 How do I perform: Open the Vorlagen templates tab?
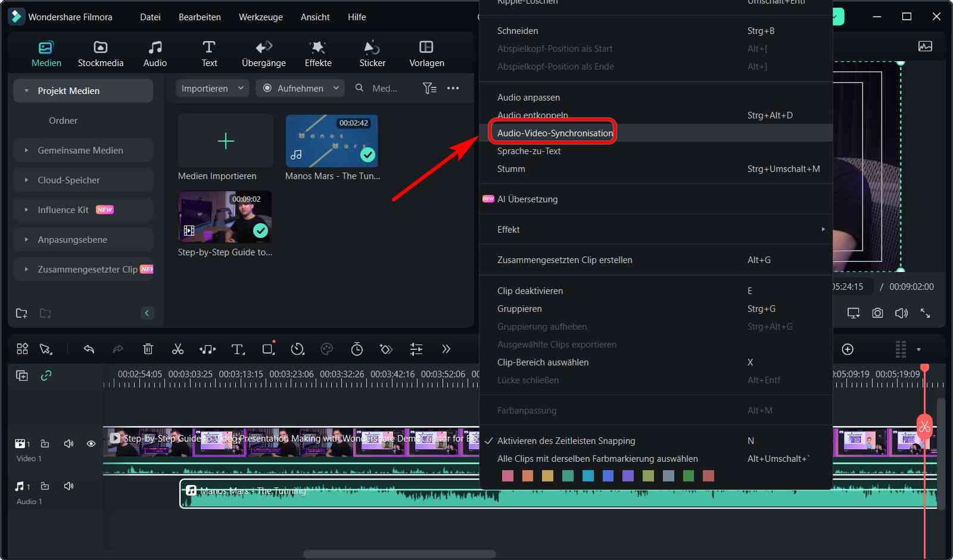point(426,54)
